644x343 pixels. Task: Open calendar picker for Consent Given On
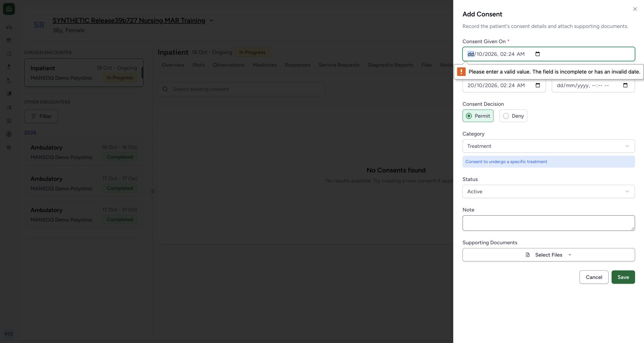click(x=537, y=54)
